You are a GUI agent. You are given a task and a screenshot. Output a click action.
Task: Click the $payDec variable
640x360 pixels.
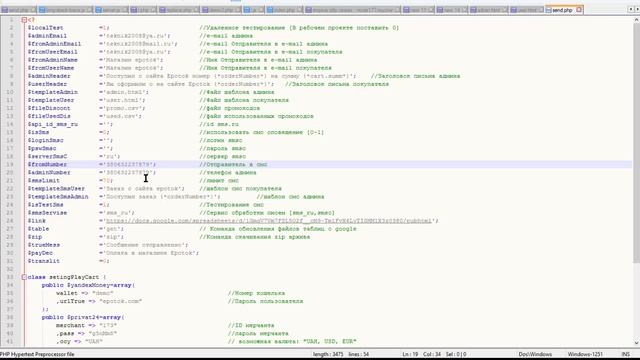[40, 253]
